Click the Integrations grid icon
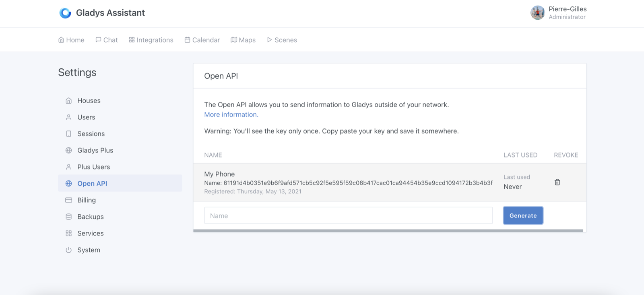 [132, 40]
